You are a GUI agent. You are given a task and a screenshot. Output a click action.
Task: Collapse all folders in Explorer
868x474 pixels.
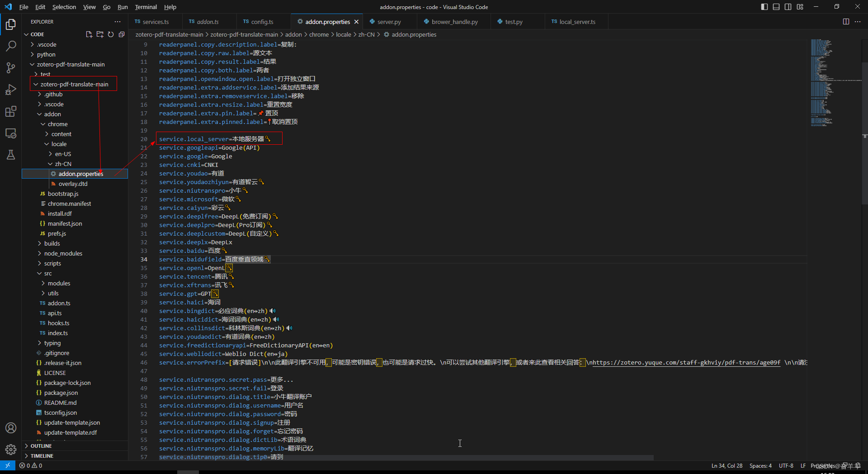tap(122, 34)
